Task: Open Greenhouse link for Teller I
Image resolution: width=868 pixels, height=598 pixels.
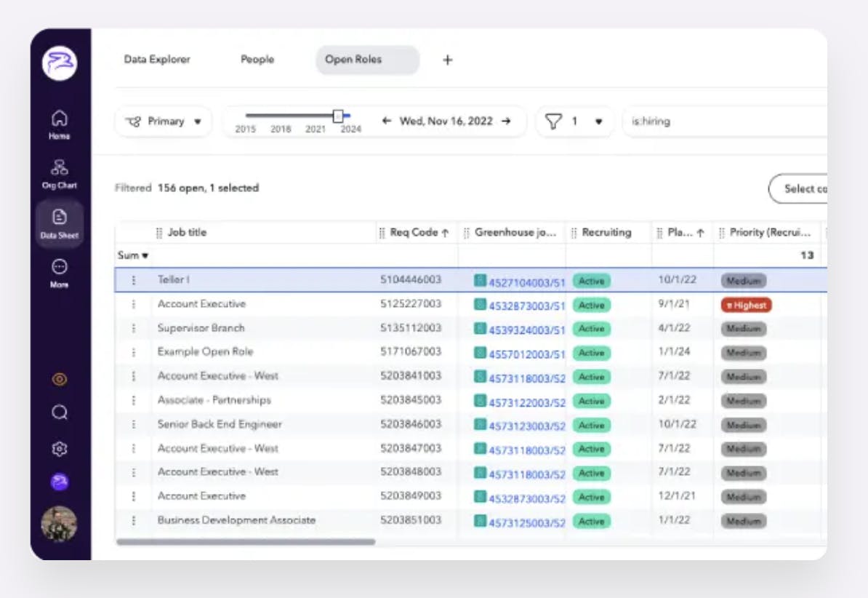Action: click(x=526, y=282)
